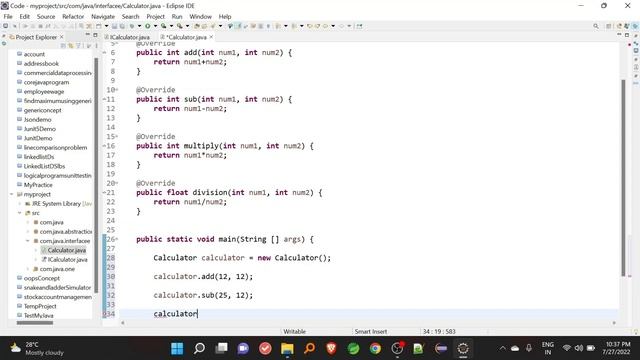Click override indicator beside line 21
The height and width of the screenshot is (360, 640).
point(104,193)
